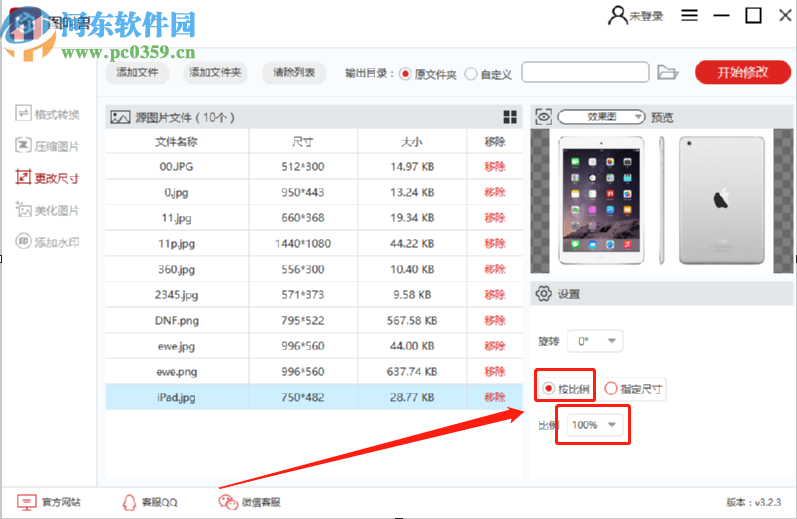Open 美化图片 in the sidebar
This screenshot has width=797, height=519.
point(47,209)
